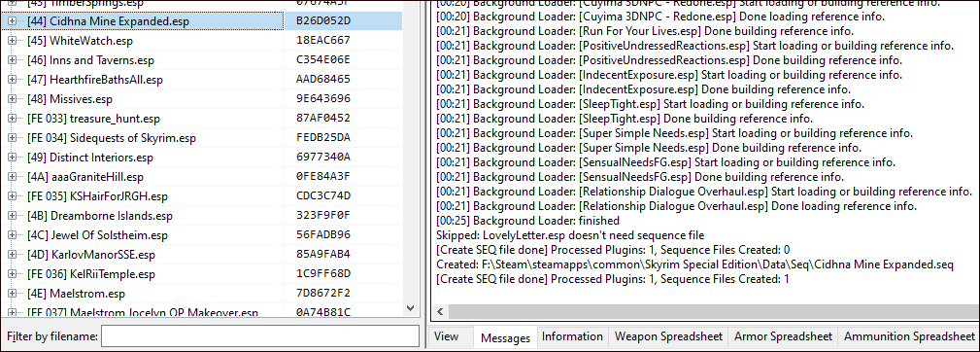
Task: Click CRC value 18EAC667
Action: tap(323, 41)
